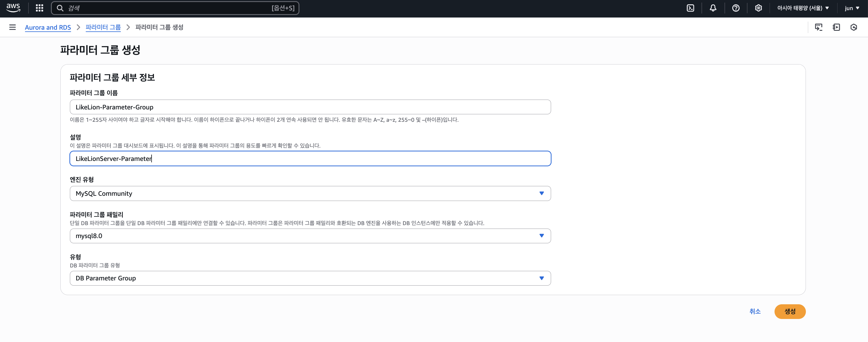This screenshot has height=342, width=868.
Task: Open the settings gear icon
Action: pos(758,8)
